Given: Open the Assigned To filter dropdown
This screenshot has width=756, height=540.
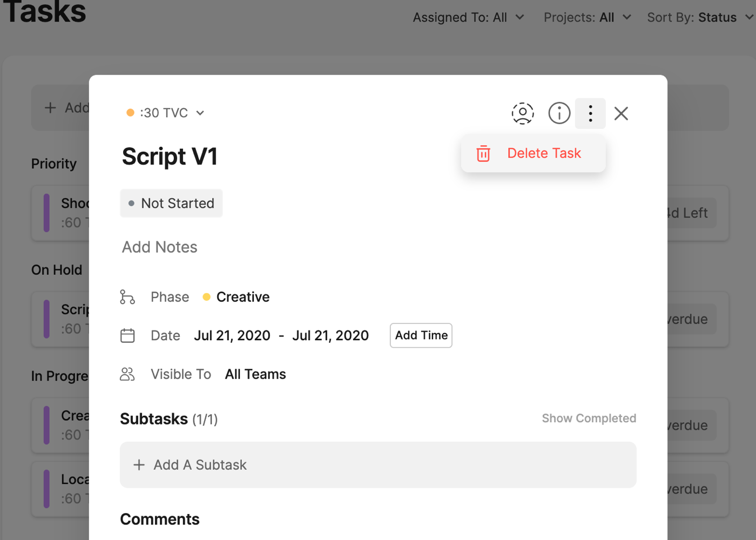Looking at the screenshot, I should (x=468, y=18).
